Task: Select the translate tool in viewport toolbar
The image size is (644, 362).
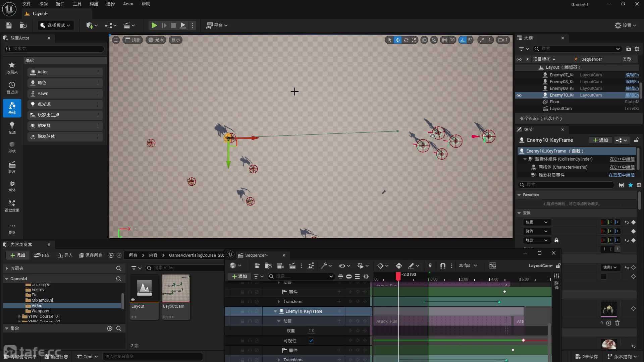Action: tap(397, 40)
